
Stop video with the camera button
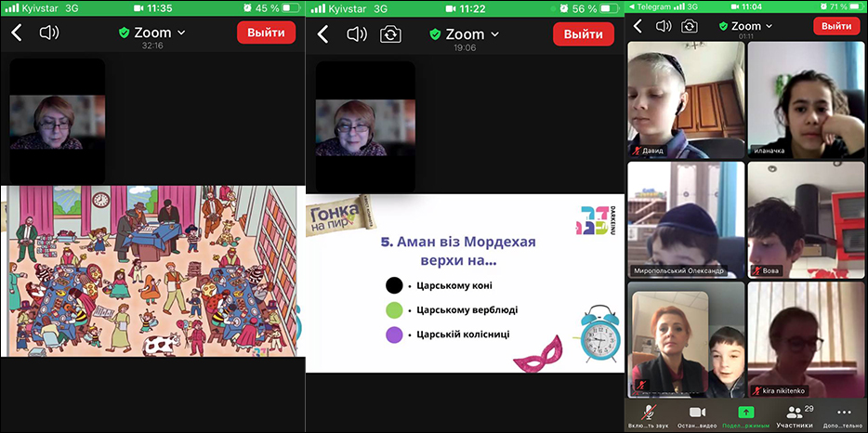(x=697, y=415)
